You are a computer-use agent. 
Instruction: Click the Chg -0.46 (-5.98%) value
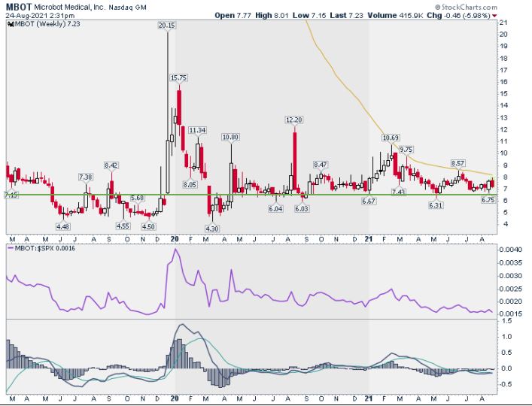tap(458, 16)
